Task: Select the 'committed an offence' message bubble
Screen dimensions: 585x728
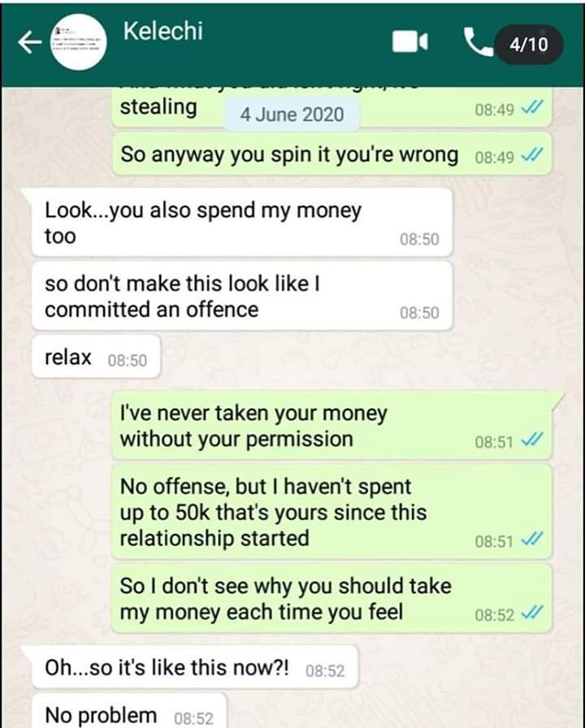Action: click(242, 297)
